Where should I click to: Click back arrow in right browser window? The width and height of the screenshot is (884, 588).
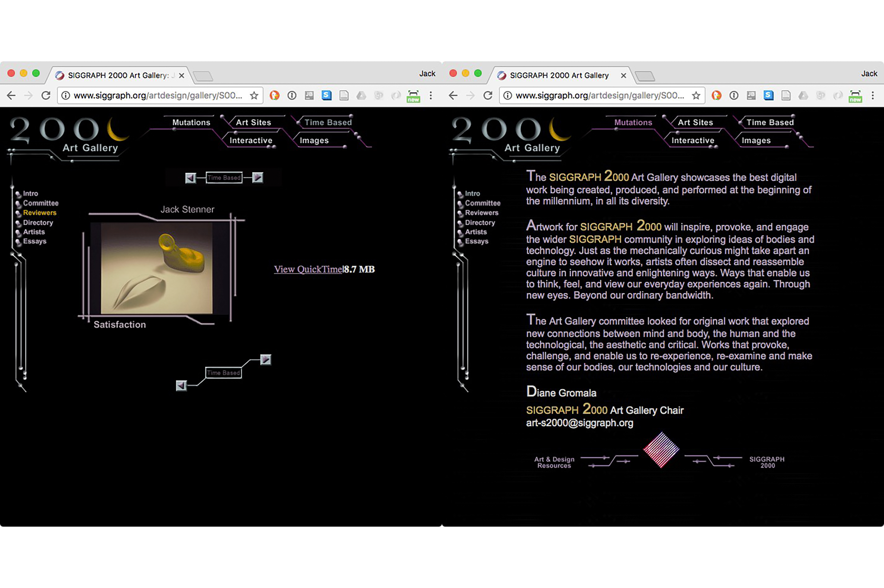[x=453, y=95]
